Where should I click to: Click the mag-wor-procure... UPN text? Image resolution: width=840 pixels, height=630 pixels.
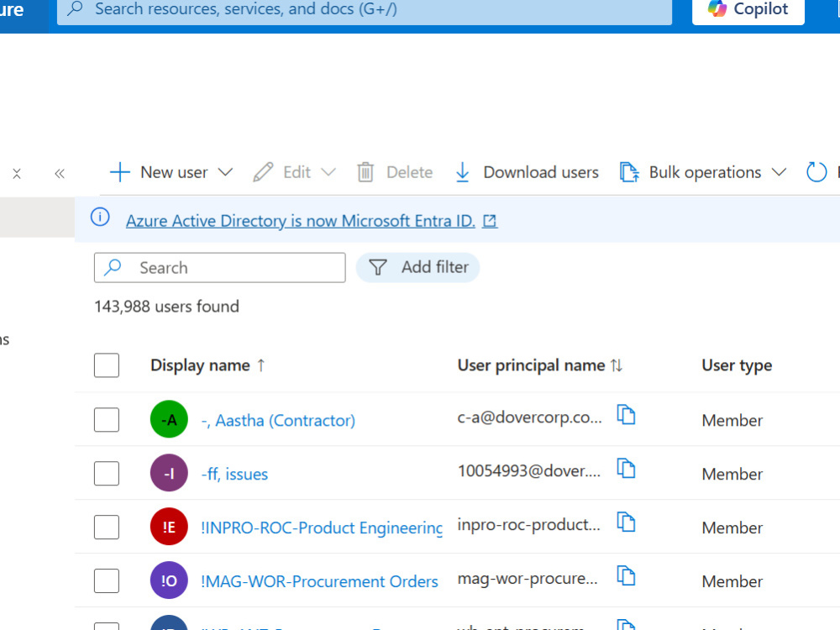tap(528, 579)
